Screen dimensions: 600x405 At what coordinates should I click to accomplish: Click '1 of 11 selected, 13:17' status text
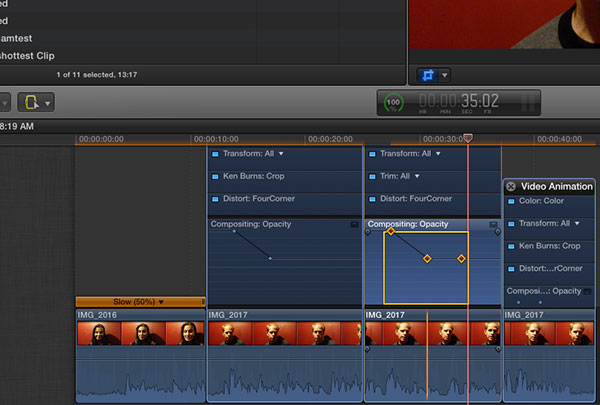tap(97, 75)
